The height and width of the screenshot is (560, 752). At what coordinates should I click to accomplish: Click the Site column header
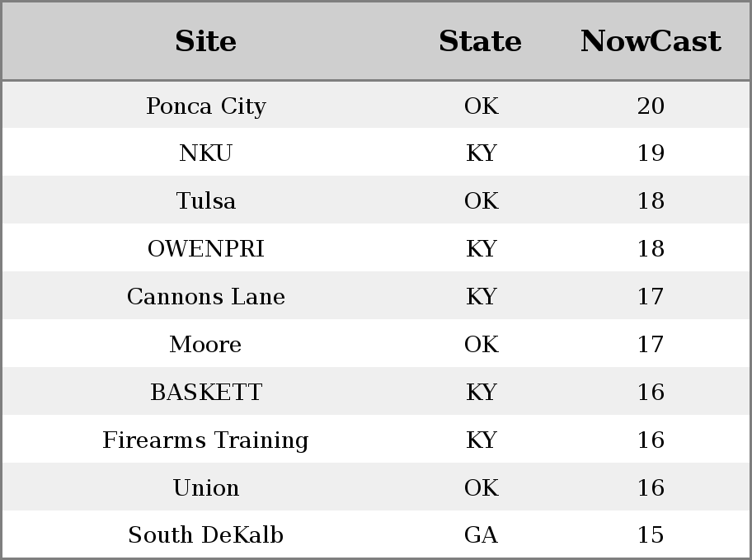206,41
